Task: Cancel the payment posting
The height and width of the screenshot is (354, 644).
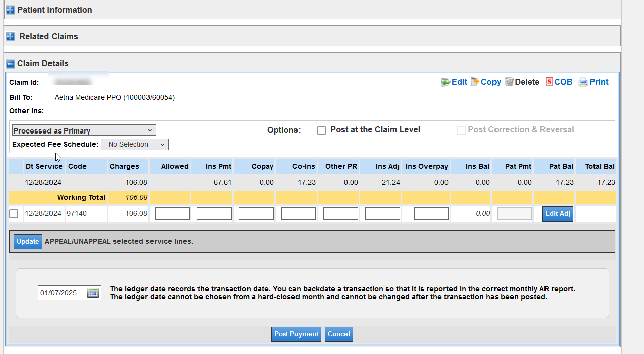Action: pyautogui.click(x=338, y=334)
